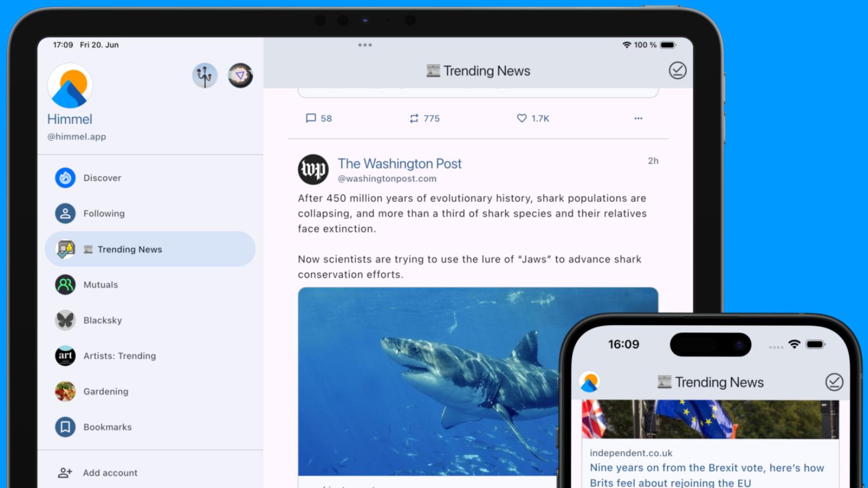Click the Add account person-plus icon
The width and height of the screenshot is (868, 488).
[65, 473]
